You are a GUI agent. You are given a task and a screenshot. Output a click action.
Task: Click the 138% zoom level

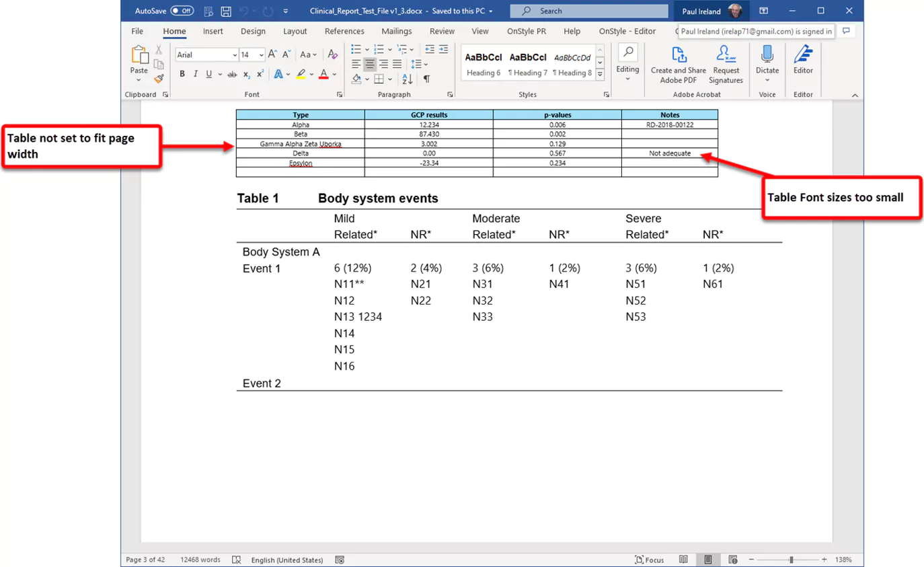[844, 560]
